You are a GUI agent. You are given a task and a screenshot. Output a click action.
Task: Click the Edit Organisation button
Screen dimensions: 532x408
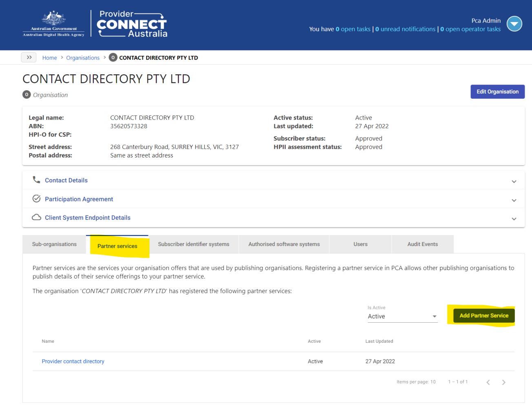(x=497, y=91)
